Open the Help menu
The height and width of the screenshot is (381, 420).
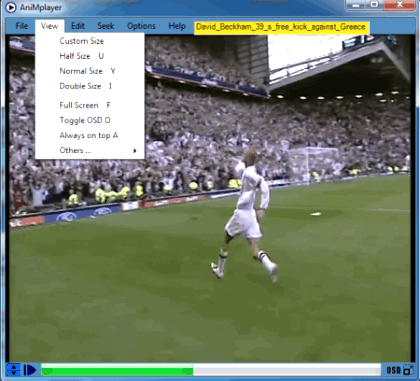click(x=177, y=26)
